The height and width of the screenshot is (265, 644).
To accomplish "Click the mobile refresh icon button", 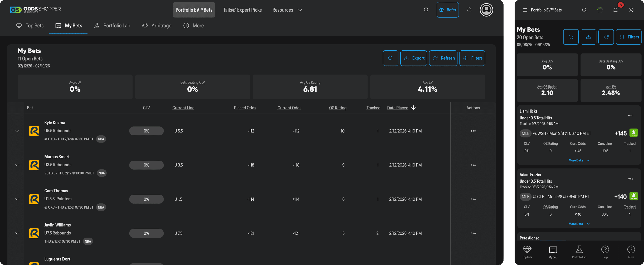I will pyautogui.click(x=606, y=37).
